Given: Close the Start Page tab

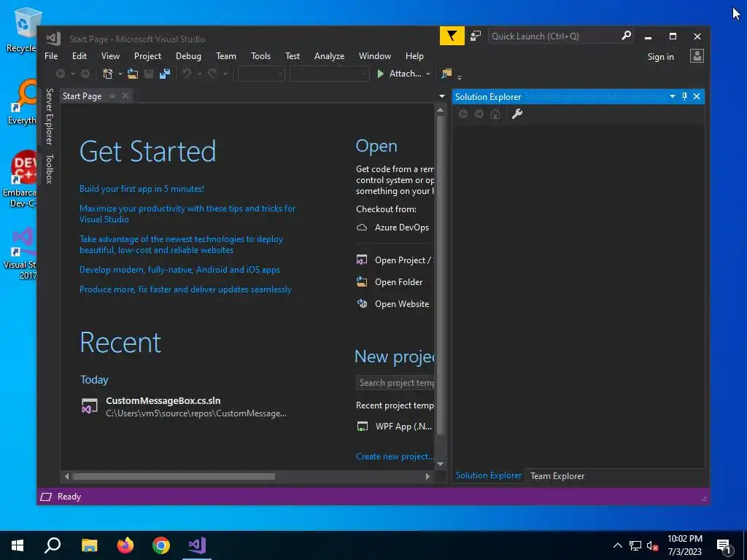Looking at the screenshot, I should (x=125, y=96).
